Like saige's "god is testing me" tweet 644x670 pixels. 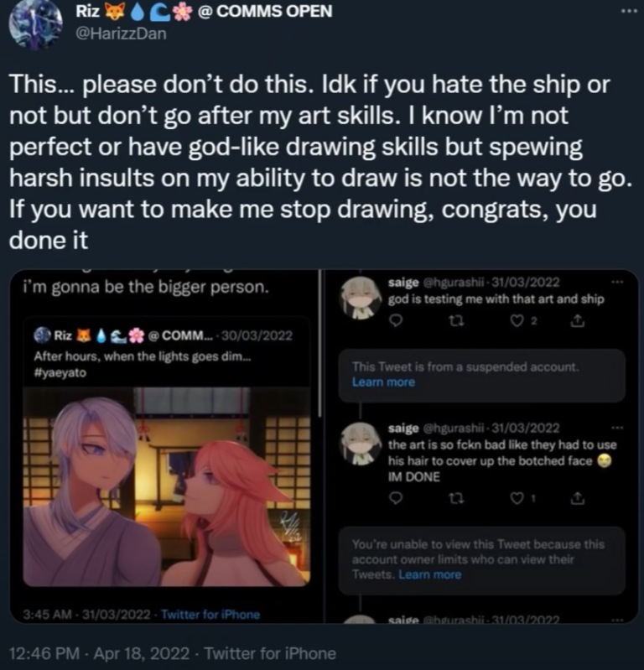pos(518,319)
